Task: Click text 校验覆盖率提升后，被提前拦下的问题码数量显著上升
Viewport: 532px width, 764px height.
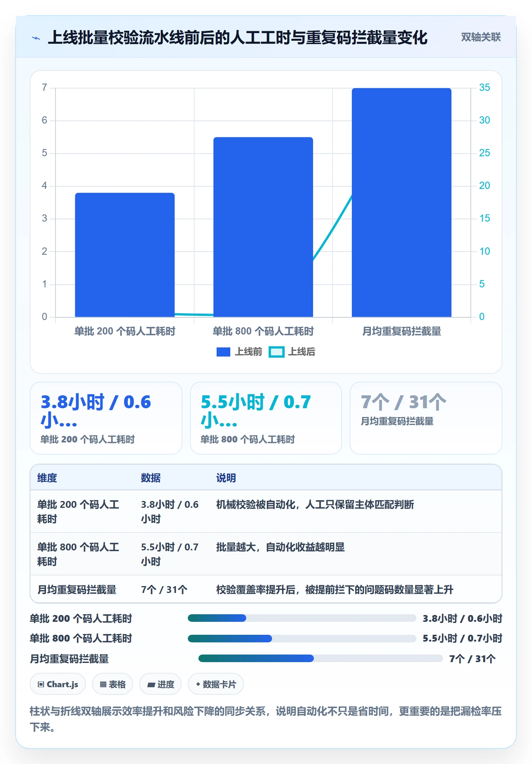Action: tap(335, 590)
